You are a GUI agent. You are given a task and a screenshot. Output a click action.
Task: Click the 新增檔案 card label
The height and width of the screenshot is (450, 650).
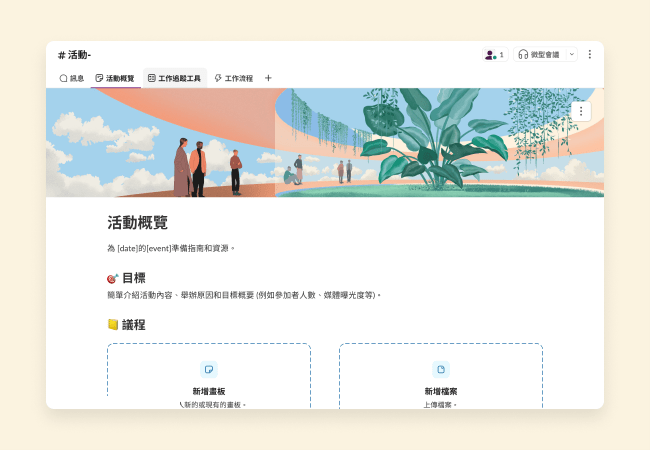click(441, 391)
